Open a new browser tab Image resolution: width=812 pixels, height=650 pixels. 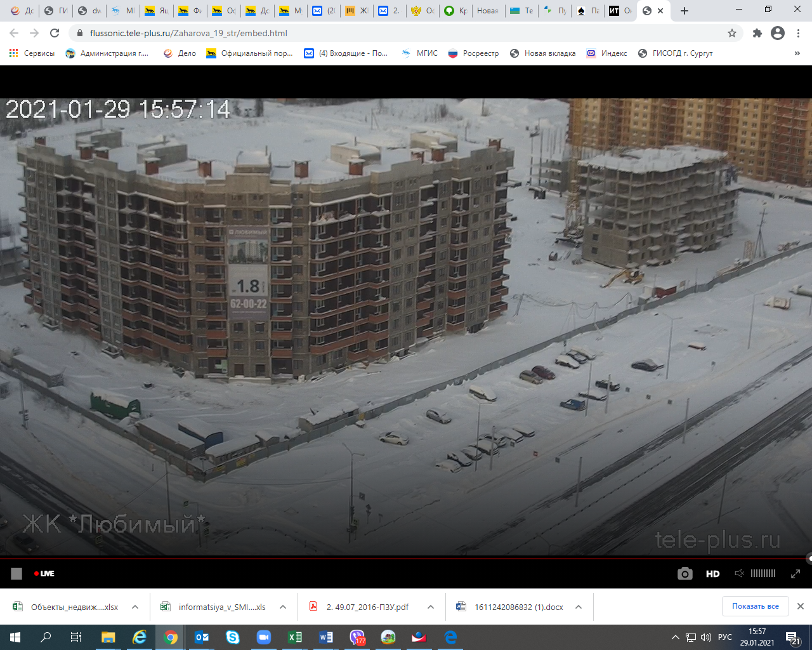pos(684,11)
